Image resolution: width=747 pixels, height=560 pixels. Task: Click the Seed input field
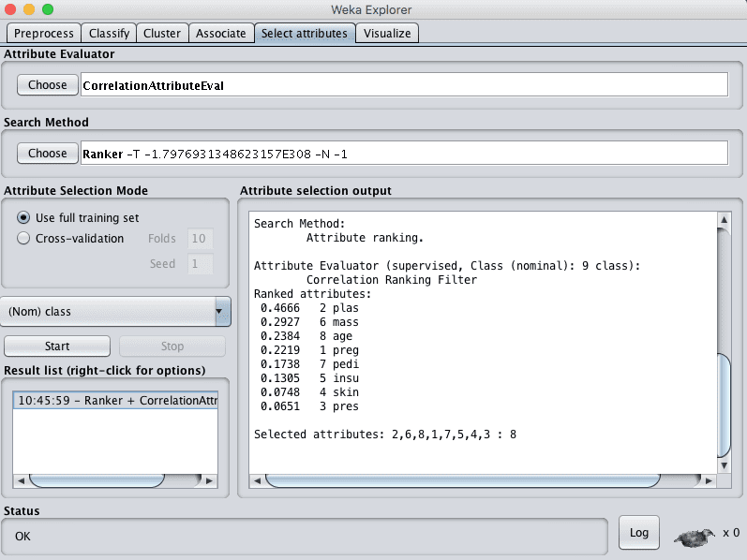tap(200, 263)
